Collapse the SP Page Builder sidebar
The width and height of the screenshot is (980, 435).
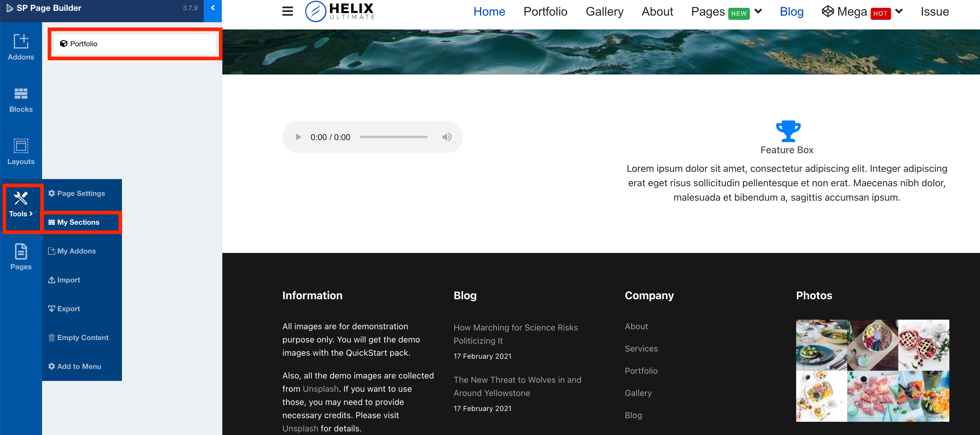pos(213,8)
